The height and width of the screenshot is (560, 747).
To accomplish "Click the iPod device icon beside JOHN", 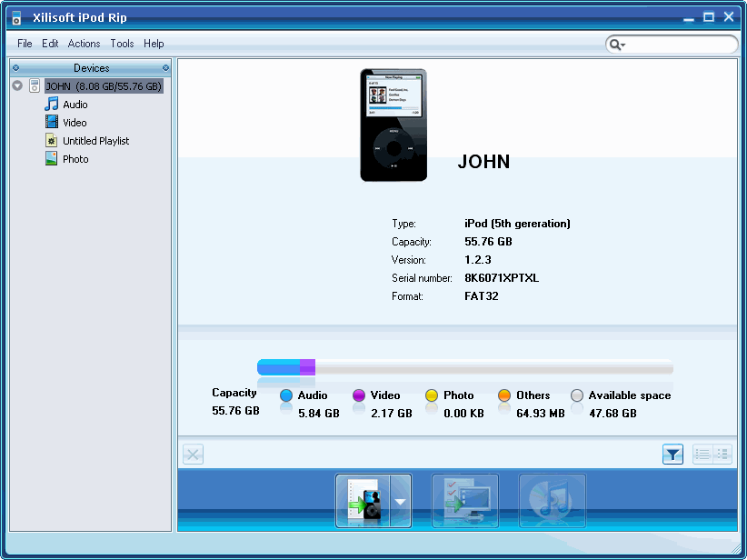I will tap(35, 85).
